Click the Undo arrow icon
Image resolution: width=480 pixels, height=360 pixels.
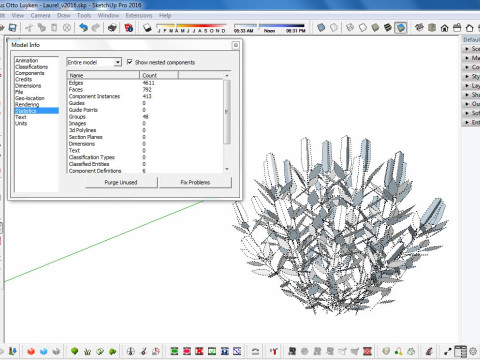(83, 28)
